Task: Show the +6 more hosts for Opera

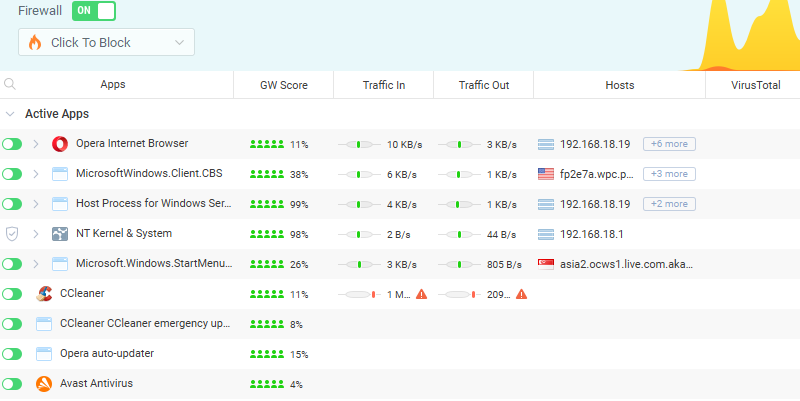Action: click(x=669, y=144)
